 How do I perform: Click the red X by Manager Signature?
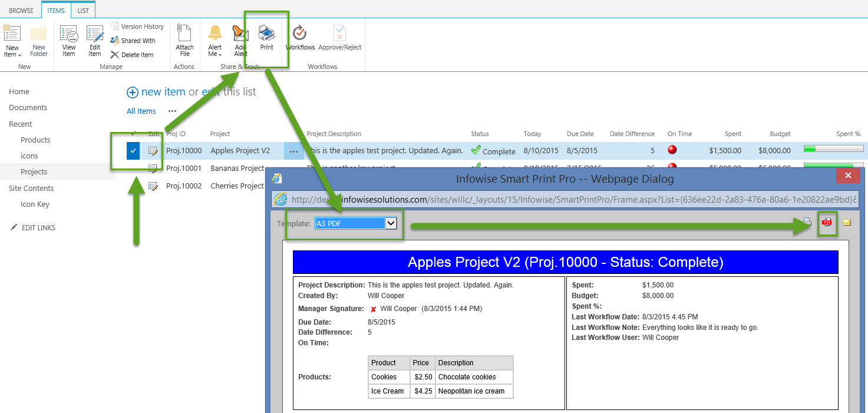point(373,309)
